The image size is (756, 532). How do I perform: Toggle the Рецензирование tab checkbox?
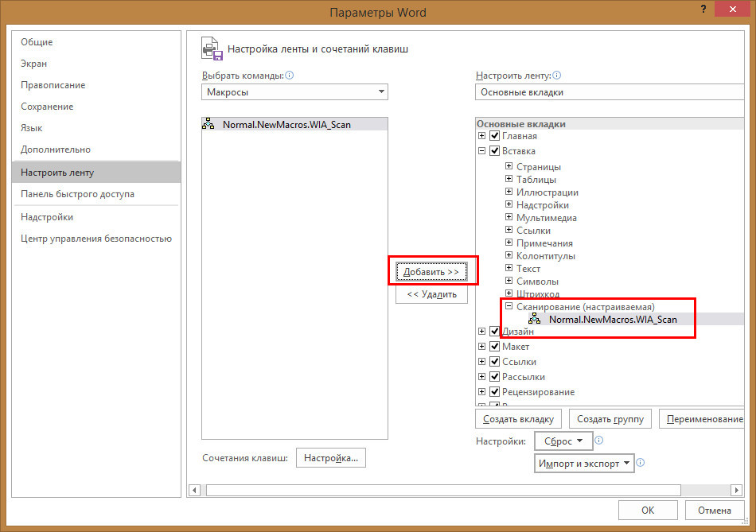[x=494, y=392]
